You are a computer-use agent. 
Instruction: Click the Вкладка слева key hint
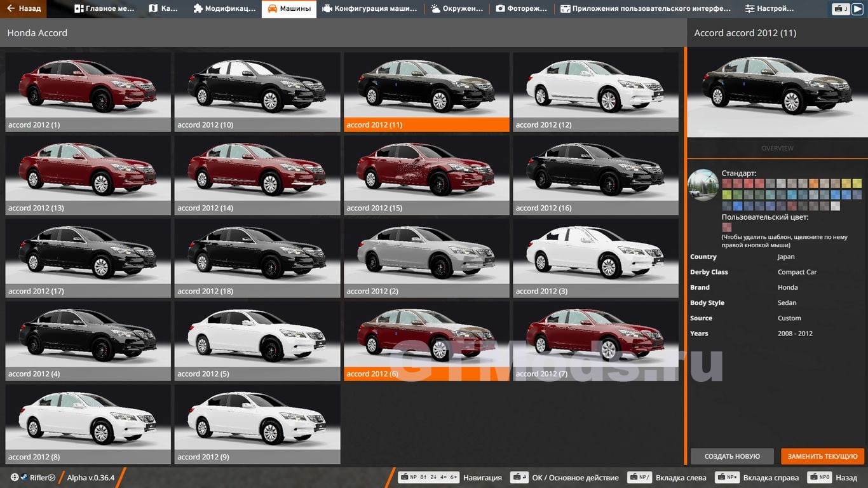[667, 477]
